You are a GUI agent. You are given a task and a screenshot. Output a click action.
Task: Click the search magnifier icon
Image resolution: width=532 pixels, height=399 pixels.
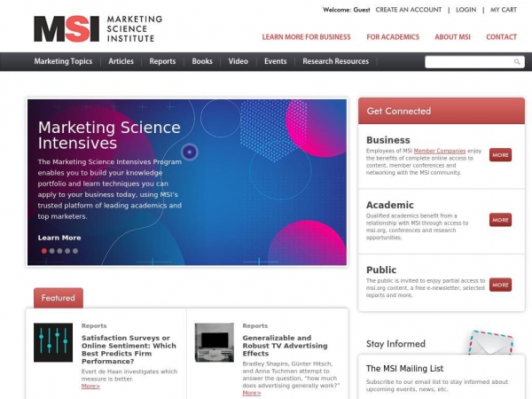click(517, 62)
